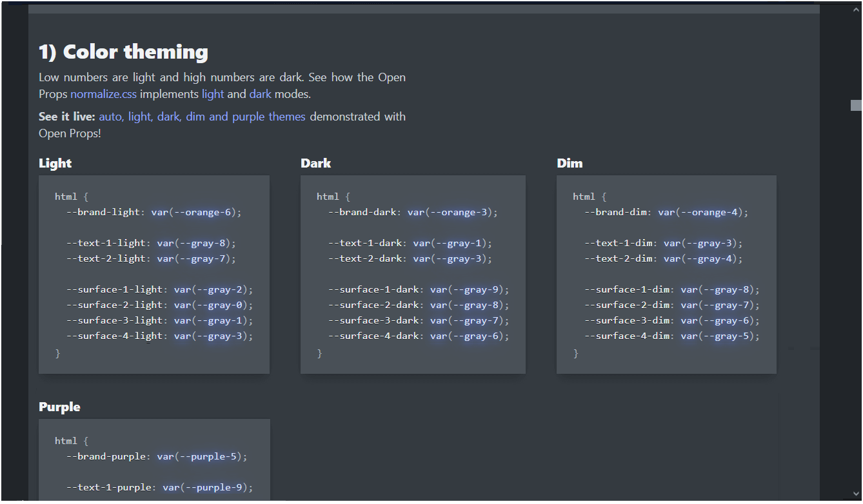Open the 'dark' mode link
Viewport: 863px width, 504px height.
[x=261, y=94]
